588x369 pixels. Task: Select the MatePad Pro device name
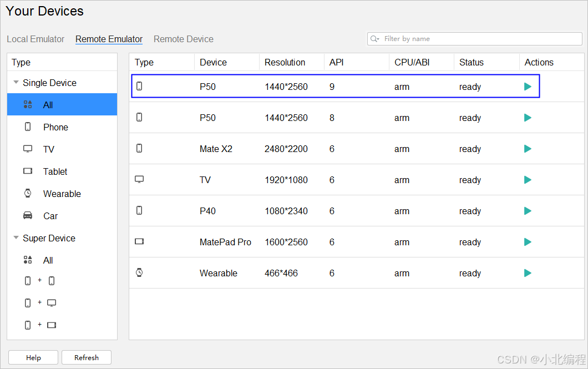click(225, 242)
